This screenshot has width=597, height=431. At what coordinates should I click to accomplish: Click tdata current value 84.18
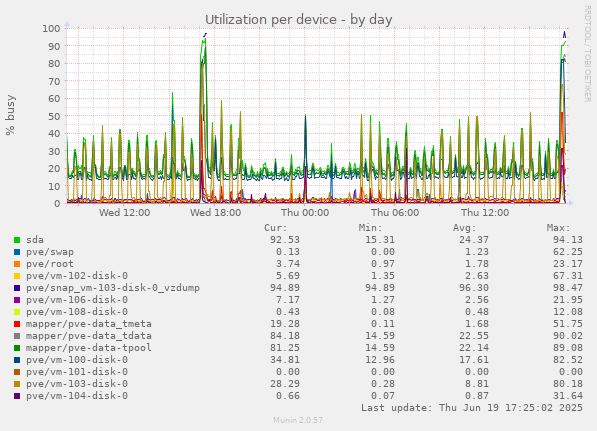(285, 336)
